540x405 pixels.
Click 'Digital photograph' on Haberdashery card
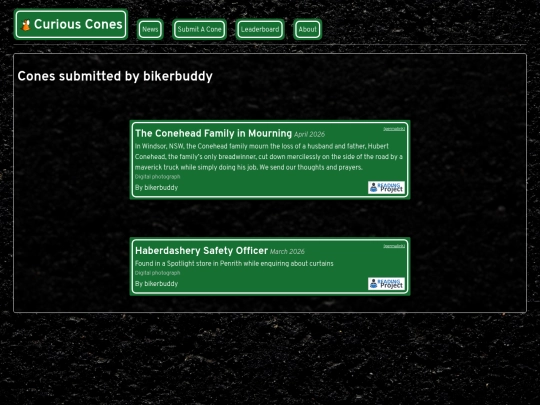[157, 273]
